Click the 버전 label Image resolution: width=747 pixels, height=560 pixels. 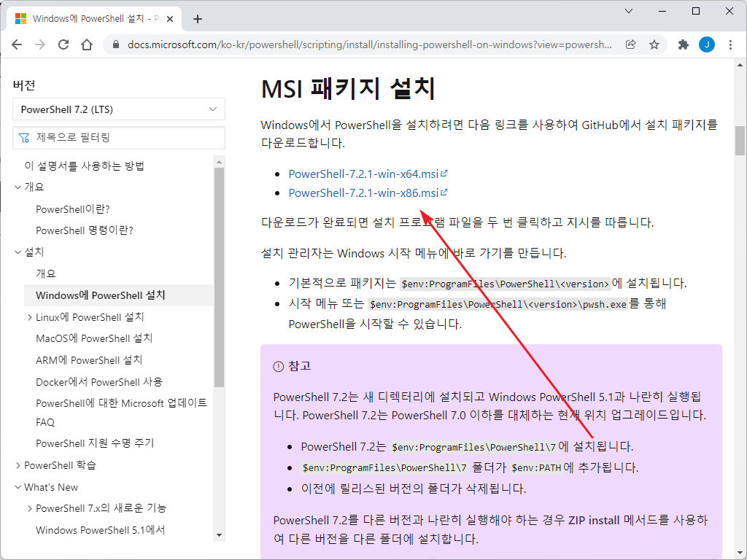click(x=24, y=85)
